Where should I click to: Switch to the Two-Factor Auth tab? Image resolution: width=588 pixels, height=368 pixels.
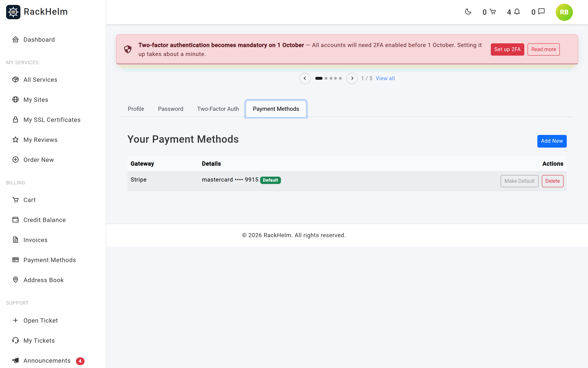(x=218, y=109)
